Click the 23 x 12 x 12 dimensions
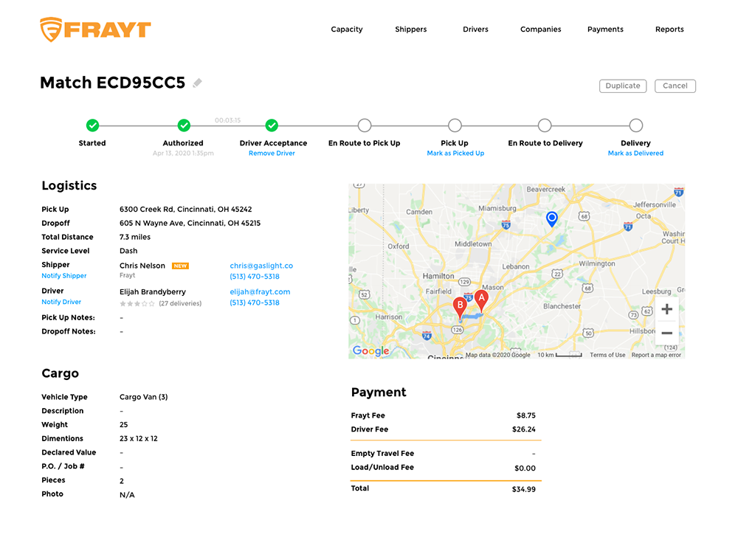This screenshot has height=560, width=738. pyautogui.click(x=139, y=438)
